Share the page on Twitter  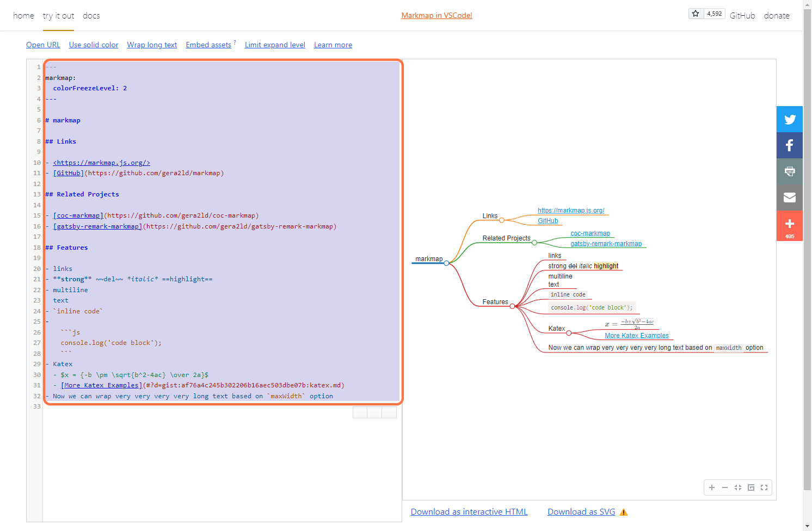[790, 119]
